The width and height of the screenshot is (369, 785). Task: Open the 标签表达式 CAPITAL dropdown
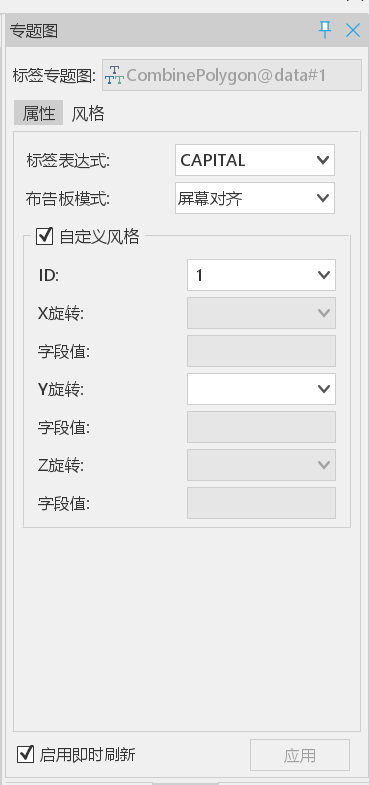point(255,160)
